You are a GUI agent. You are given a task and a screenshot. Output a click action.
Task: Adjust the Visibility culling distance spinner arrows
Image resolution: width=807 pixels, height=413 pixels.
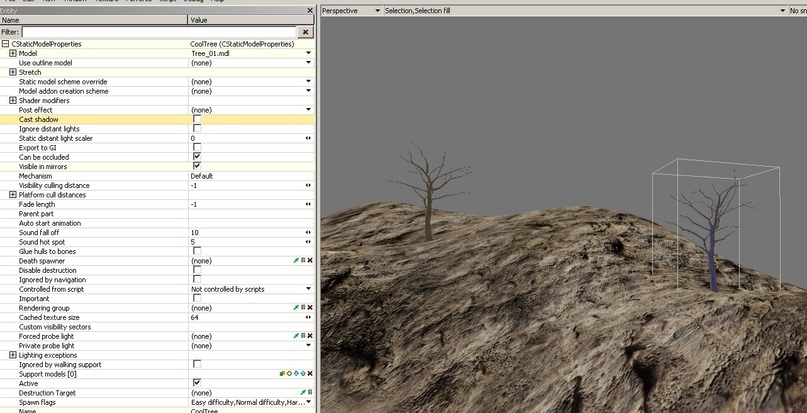coord(308,185)
